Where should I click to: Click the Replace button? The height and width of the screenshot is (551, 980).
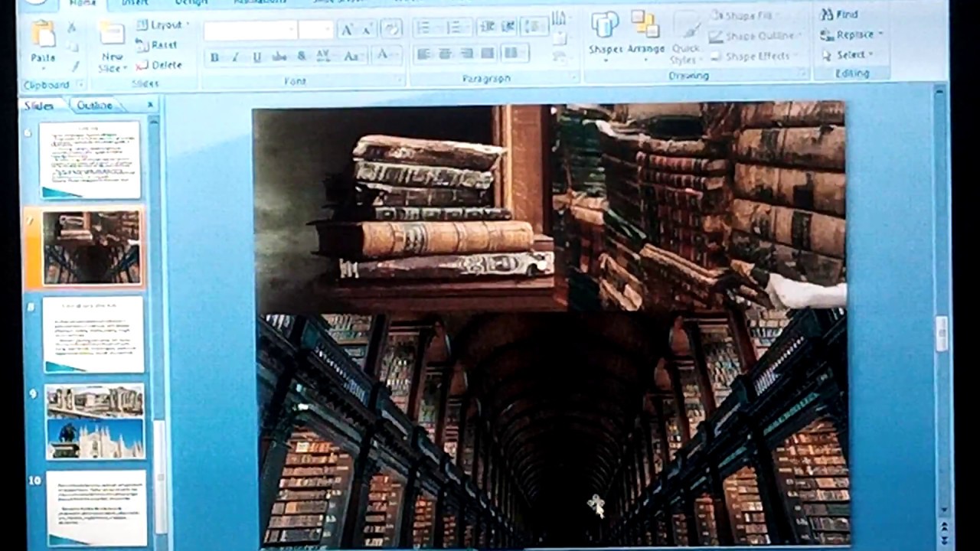point(851,34)
